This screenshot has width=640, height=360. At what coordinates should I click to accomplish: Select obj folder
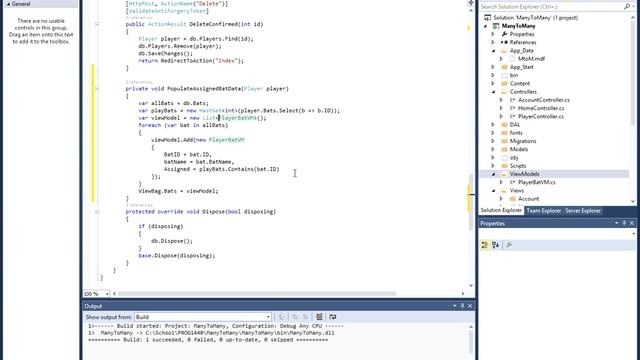514,158
